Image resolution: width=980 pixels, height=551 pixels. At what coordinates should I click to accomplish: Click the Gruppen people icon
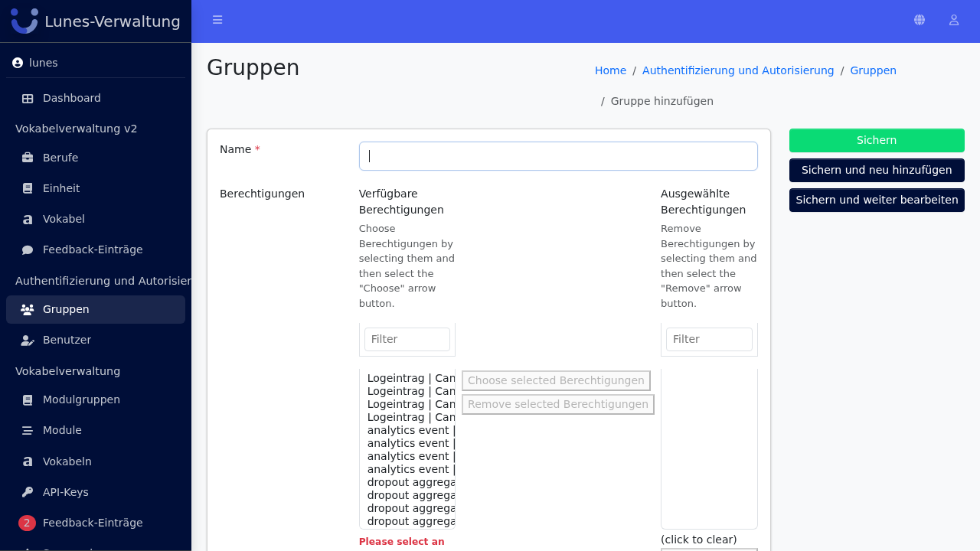click(28, 309)
